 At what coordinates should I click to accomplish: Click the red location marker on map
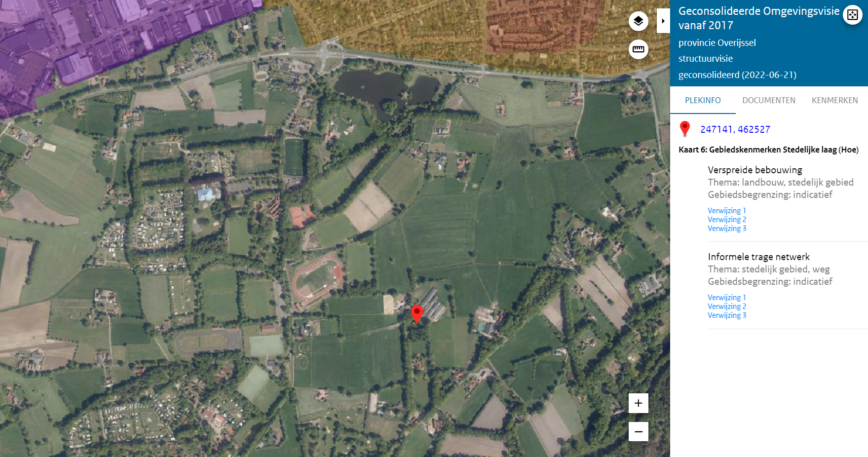[417, 314]
